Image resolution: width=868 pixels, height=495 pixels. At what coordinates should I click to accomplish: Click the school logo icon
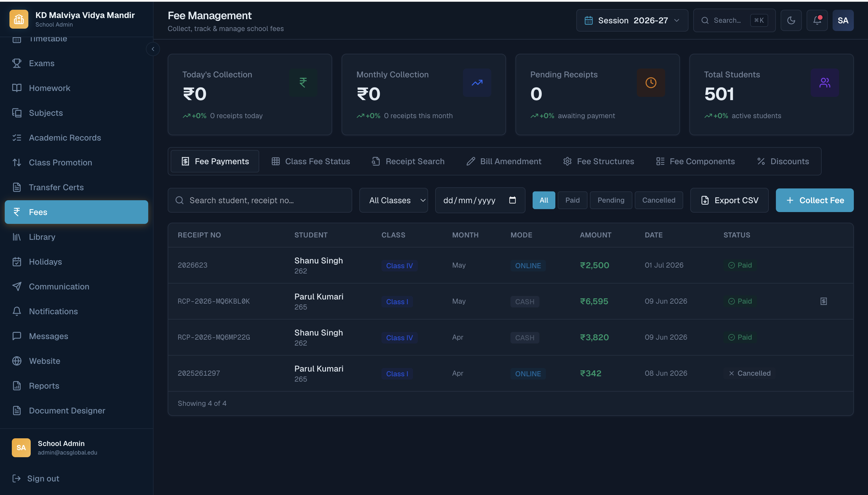pos(19,19)
